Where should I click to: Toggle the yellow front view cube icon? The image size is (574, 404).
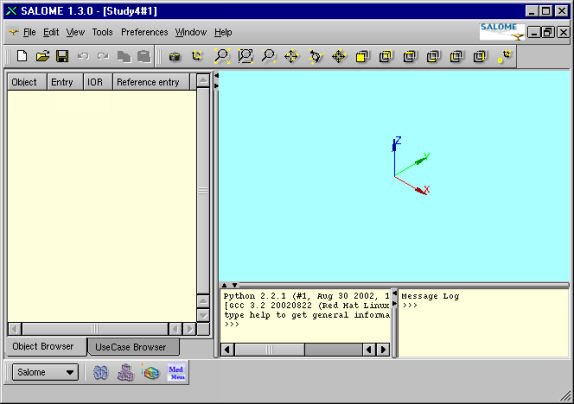(362, 56)
